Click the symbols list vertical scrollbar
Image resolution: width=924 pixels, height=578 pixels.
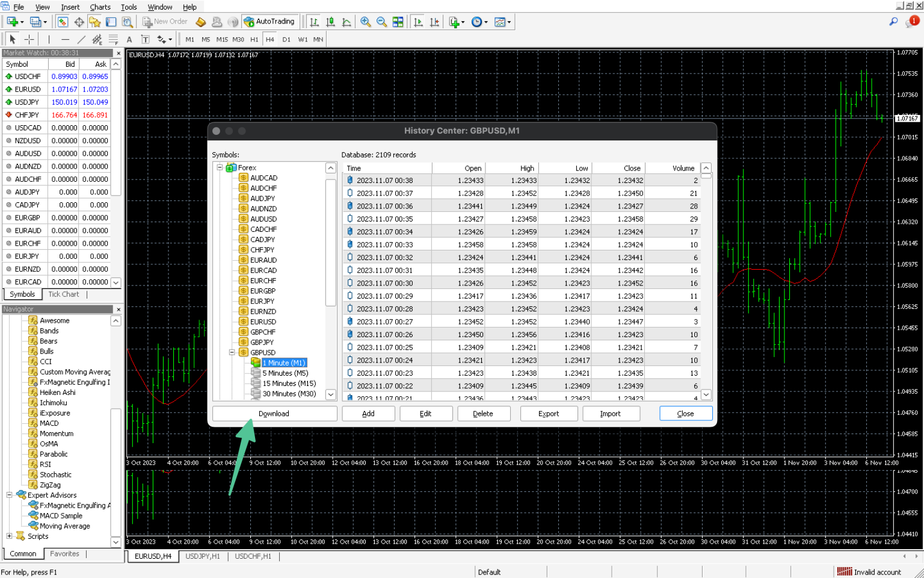[330, 242]
